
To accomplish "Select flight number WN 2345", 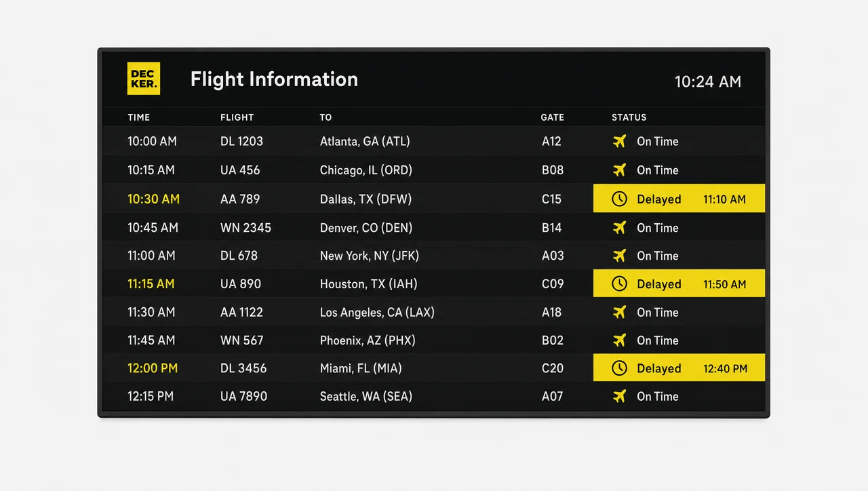I will pyautogui.click(x=245, y=228).
